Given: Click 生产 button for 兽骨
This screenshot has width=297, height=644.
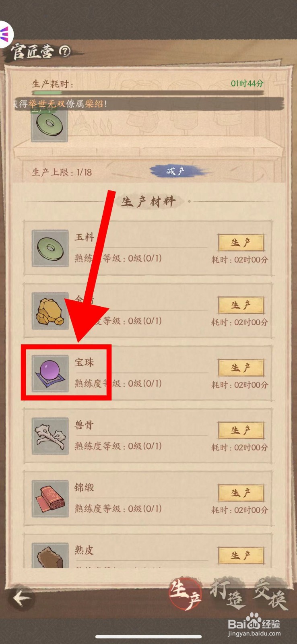Looking at the screenshot, I should pyautogui.click(x=241, y=430).
